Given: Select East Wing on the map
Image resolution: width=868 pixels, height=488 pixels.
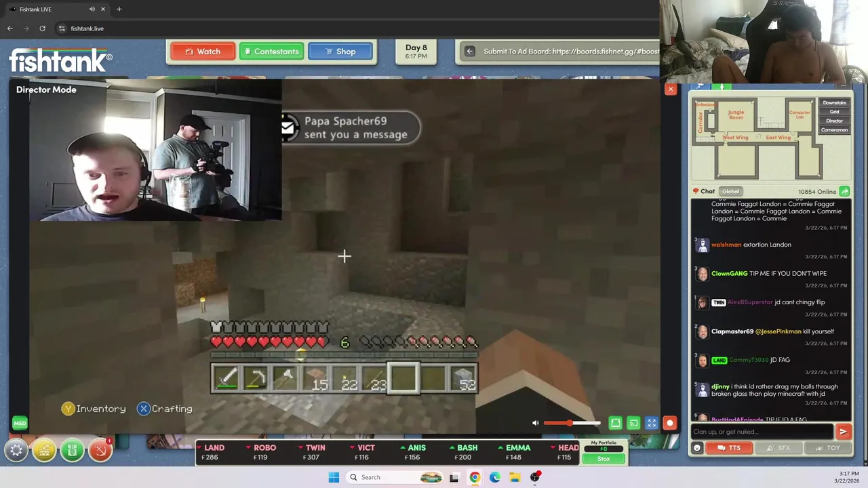Looking at the screenshot, I should pyautogui.click(x=778, y=138).
